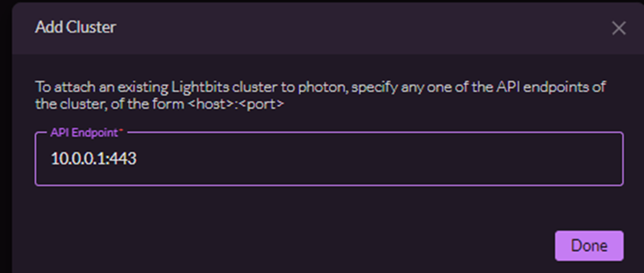The image size is (644, 273).
Task: Place the cursor after 443 in the field
Action: tap(137, 158)
